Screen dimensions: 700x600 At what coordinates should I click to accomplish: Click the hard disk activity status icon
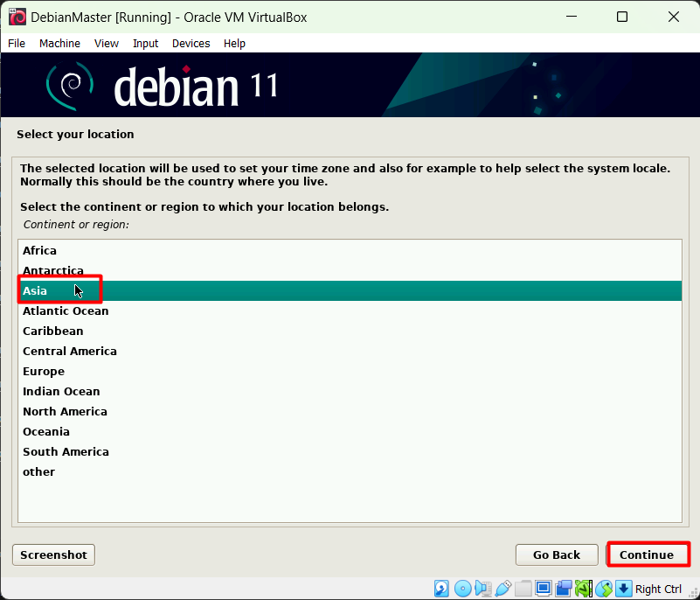pyautogui.click(x=441, y=589)
